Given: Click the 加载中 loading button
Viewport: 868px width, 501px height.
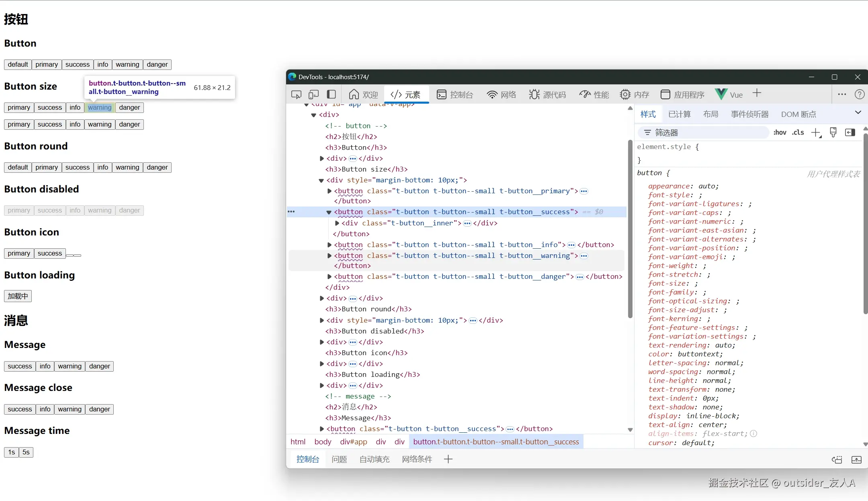Looking at the screenshot, I should (x=18, y=296).
